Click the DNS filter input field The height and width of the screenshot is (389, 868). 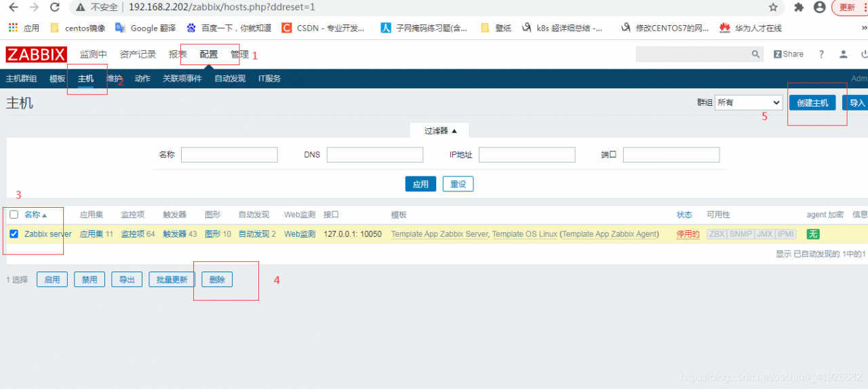coord(375,155)
